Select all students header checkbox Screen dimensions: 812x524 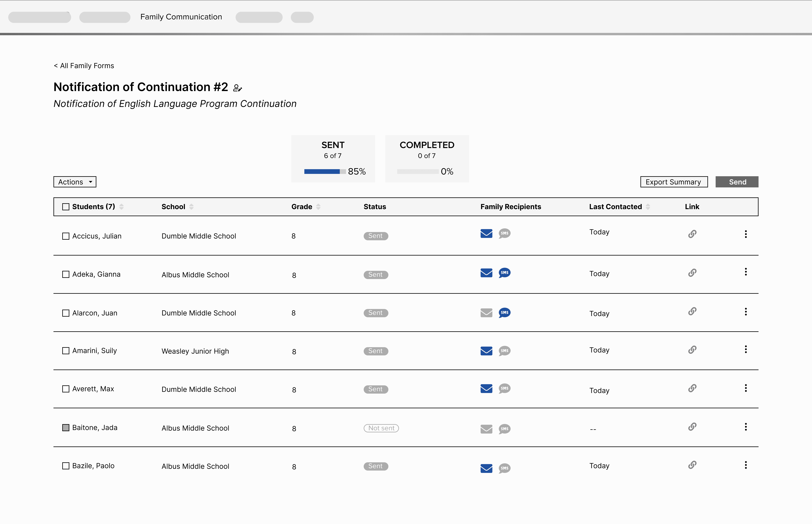coord(66,207)
